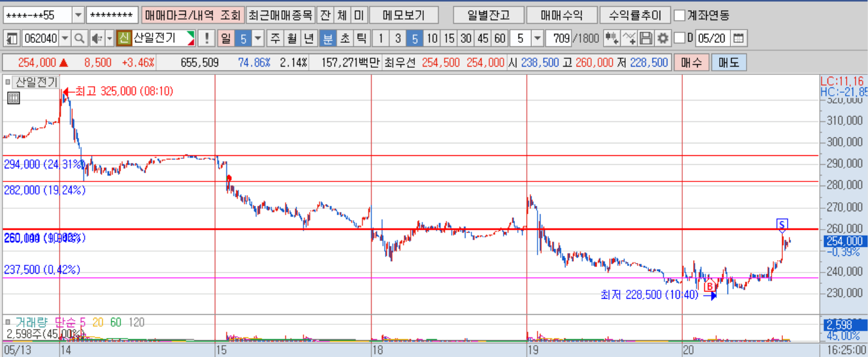Click the 체 button
The width and height of the screenshot is (868, 357).
point(341,15)
